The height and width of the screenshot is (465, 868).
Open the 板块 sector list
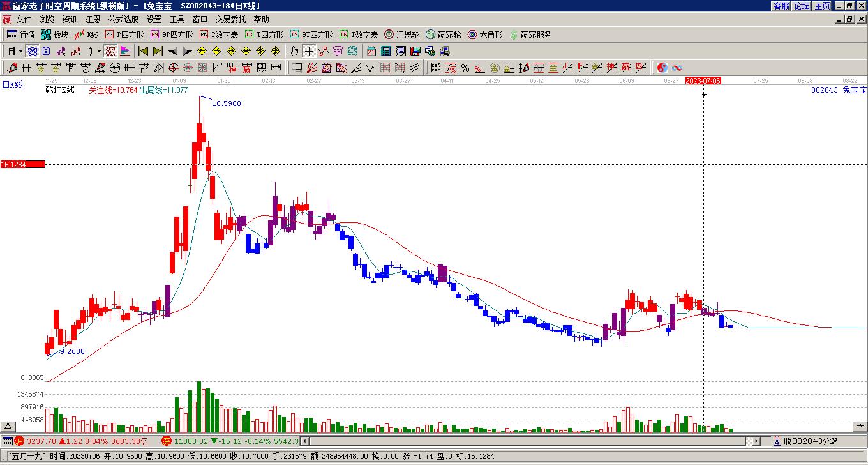pos(55,34)
